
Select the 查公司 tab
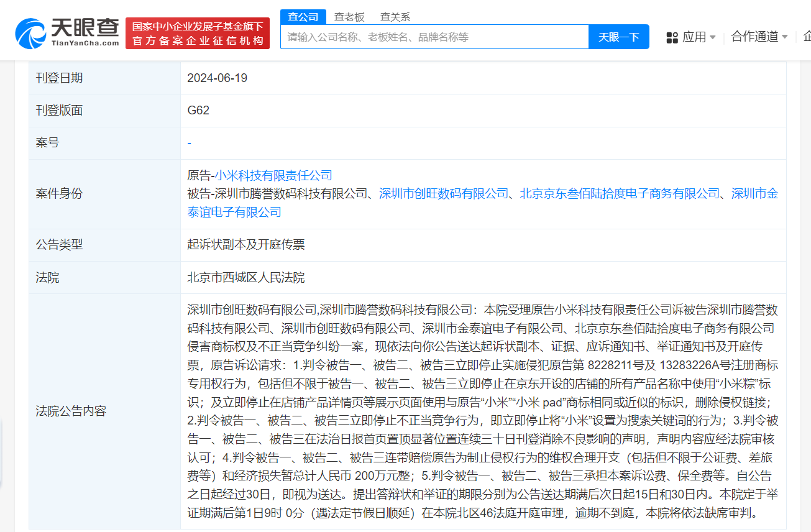click(x=305, y=17)
